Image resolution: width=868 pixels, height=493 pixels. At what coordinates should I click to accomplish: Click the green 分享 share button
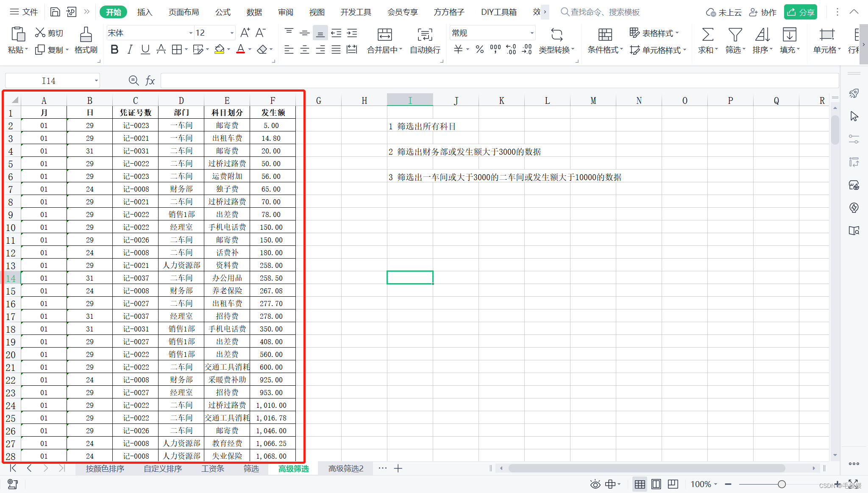click(800, 12)
